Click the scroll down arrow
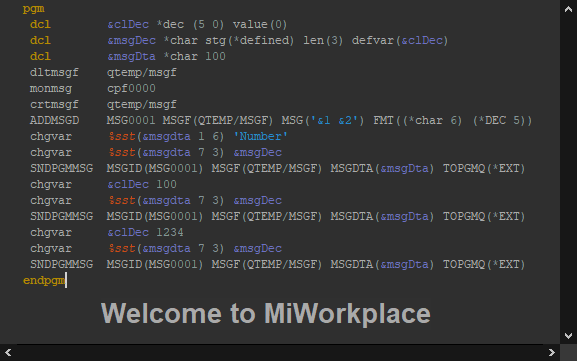The width and height of the screenshot is (577, 361). click(x=568, y=336)
